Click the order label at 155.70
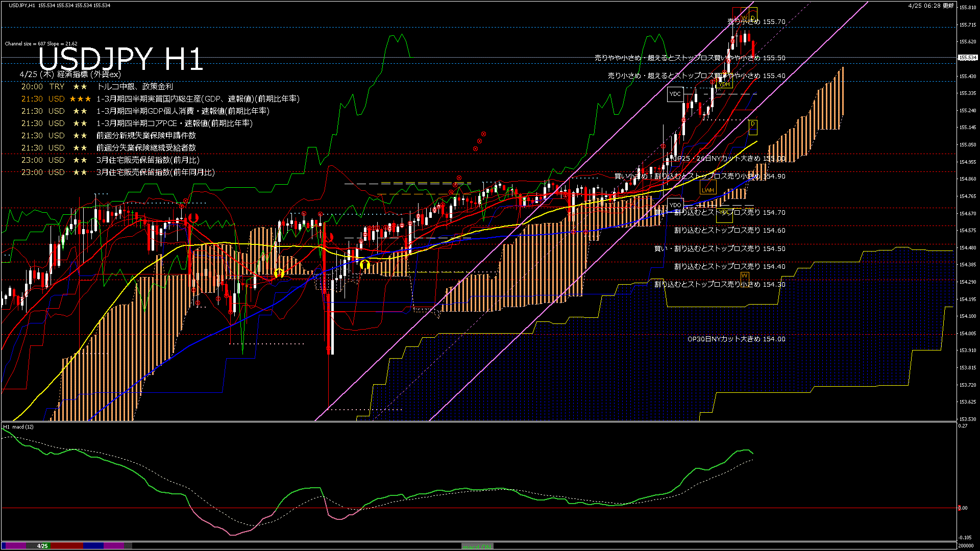The height and width of the screenshot is (551, 980). [756, 22]
